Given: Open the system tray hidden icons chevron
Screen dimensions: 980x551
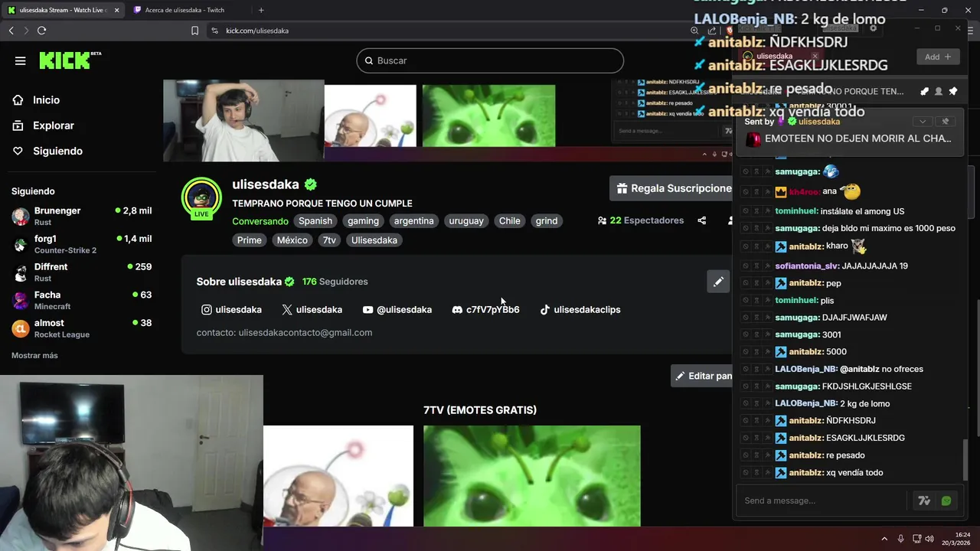Looking at the screenshot, I should (884, 539).
